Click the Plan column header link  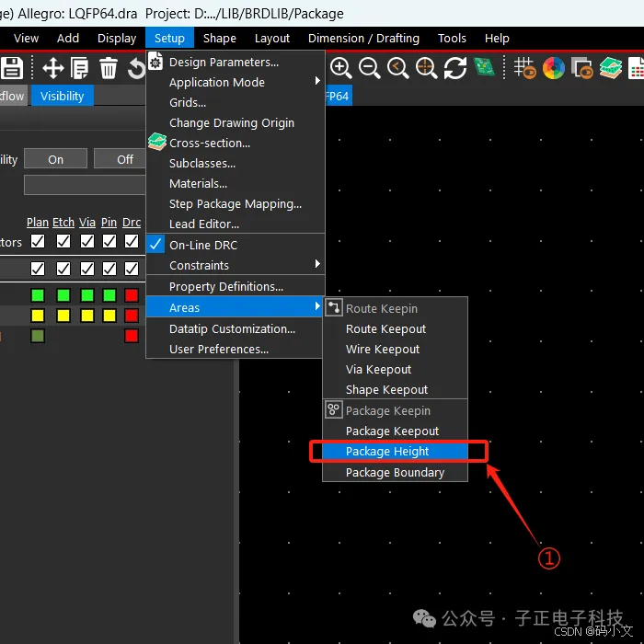point(38,223)
